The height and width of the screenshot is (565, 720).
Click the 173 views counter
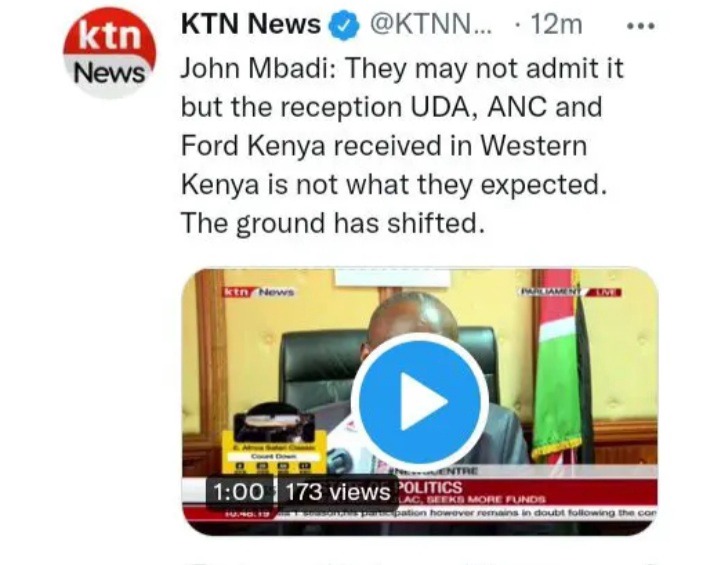338,492
